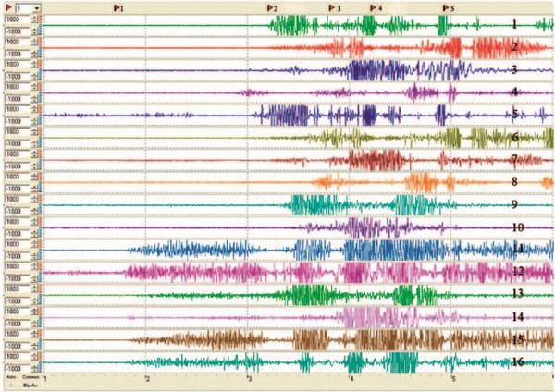Click the blue color bar for channel 1
Screen dimensions: 555x392
pyautogui.click(x=42, y=30)
